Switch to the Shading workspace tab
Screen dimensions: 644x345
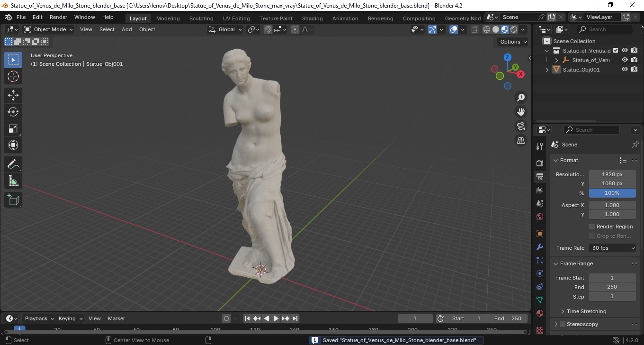point(312,18)
